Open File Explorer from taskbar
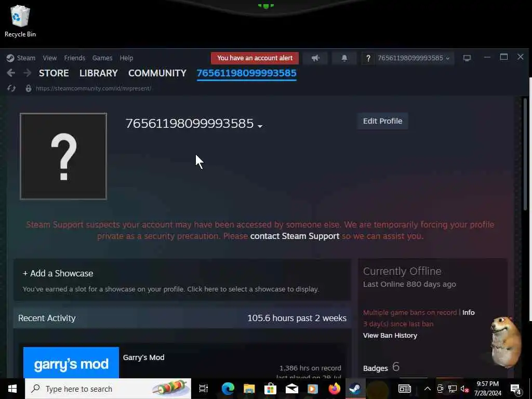The height and width of the screenshot is (399, 532). coord(249,389)
